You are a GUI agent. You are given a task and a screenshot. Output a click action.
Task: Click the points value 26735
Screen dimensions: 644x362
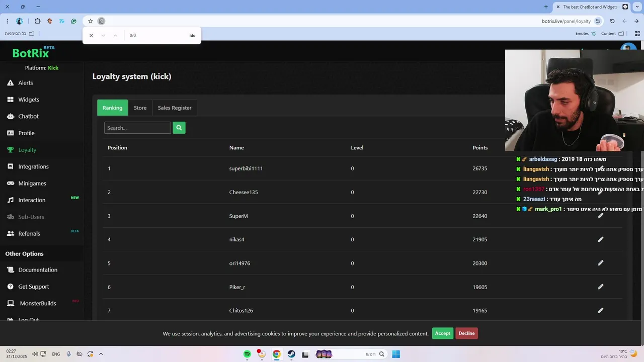tap(480, 168)
